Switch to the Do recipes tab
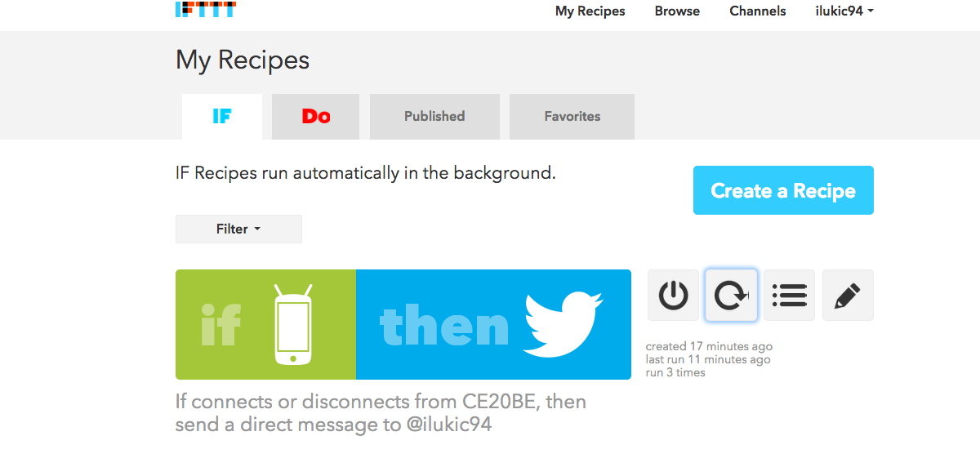 pos(316,117)
